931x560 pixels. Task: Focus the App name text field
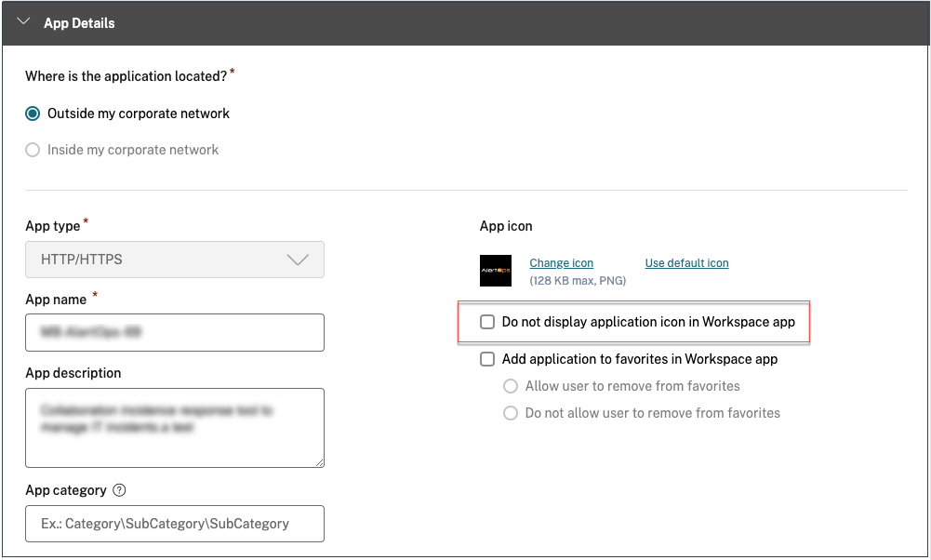(174, 332)
